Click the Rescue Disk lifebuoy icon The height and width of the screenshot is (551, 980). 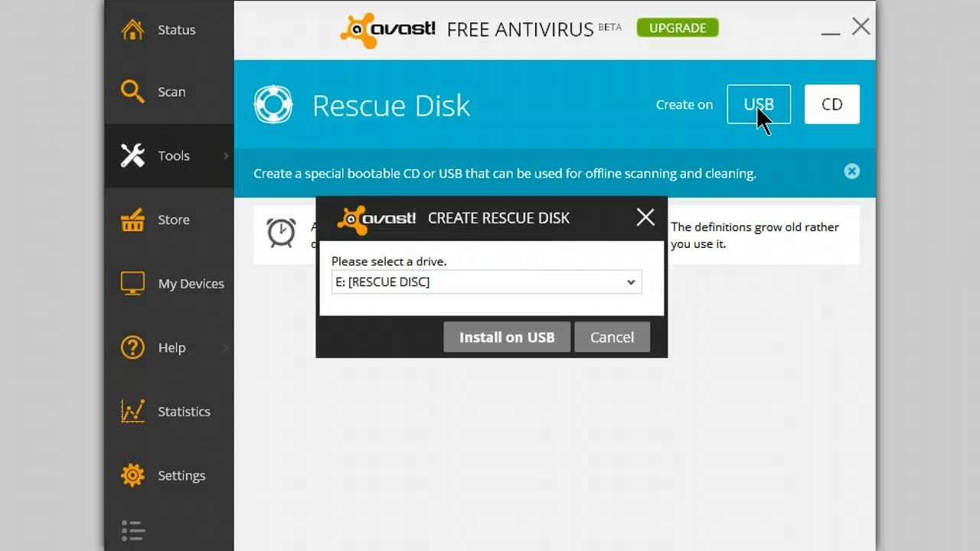pyautogui.click(x=273, y=105)
